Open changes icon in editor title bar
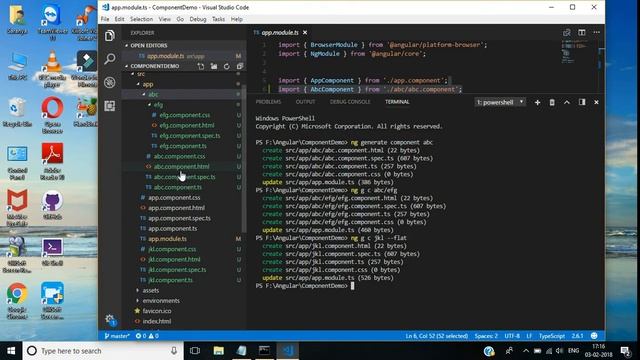 pyautogui.click(x=567, y=32)
